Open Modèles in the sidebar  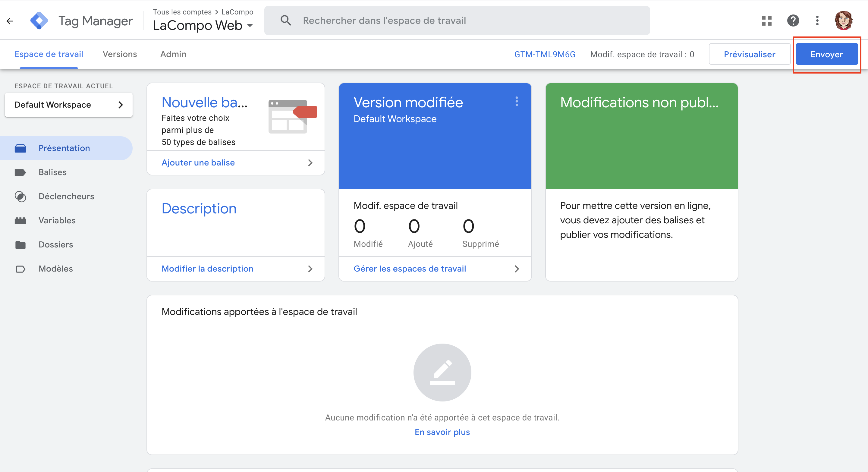click(x=66, y=269)
